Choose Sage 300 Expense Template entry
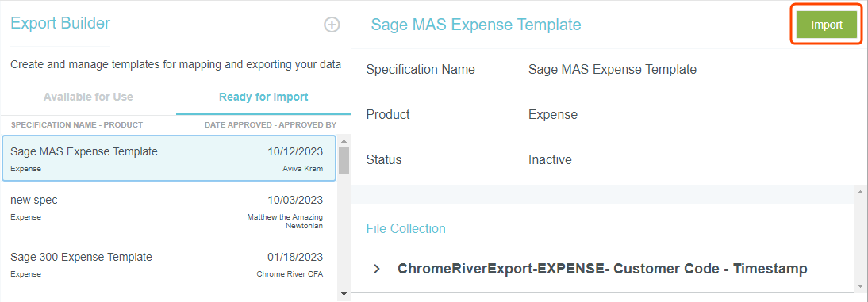Viewport: 868px width, 302px height. (168, 265)
